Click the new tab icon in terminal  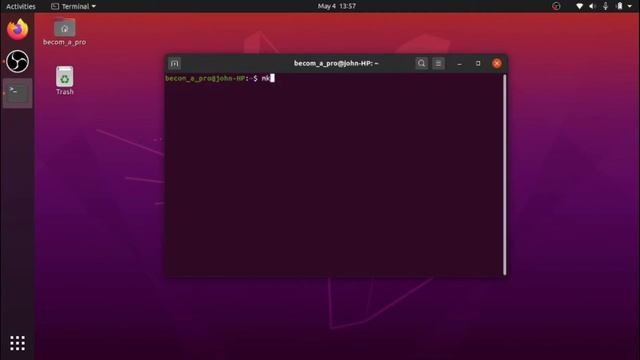coord(175,63)
